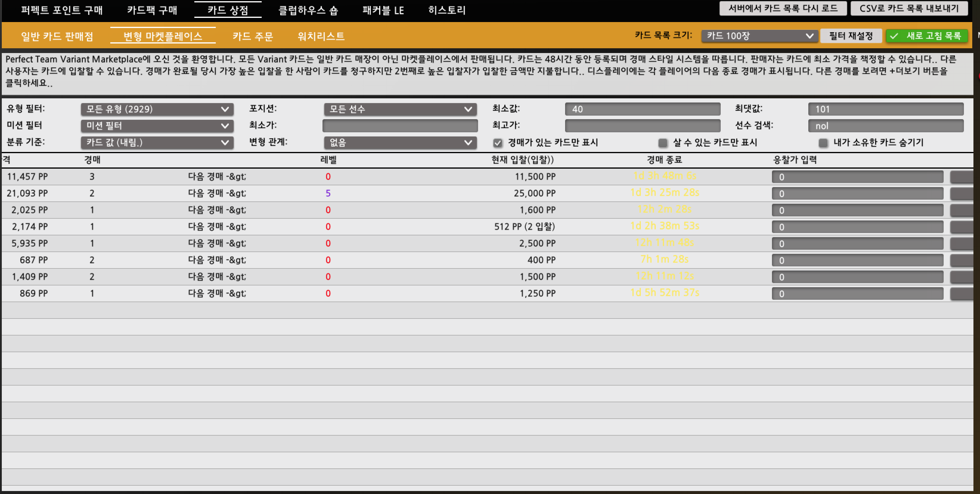The height and width of the screenshot is (494, 980).
Task: Open the 유형 필터 dropdown
Action: [157, 109]
